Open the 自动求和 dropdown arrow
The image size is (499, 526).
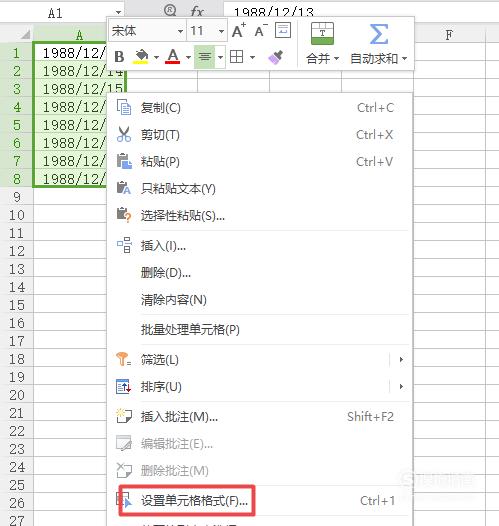(404, 59)
